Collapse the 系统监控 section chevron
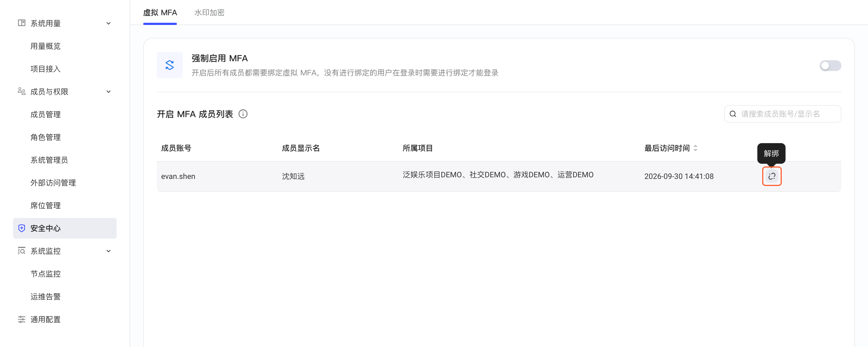 point(108,251)
